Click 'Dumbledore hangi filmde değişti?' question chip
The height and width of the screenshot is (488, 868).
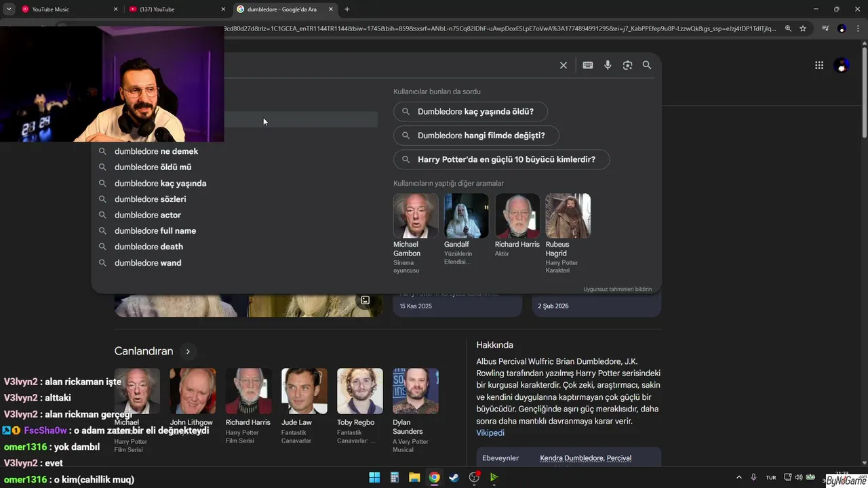[476, 135]
